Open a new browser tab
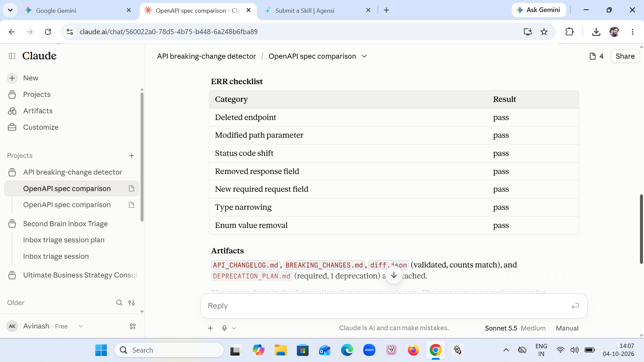This screenshot has height=362, width=644. pos(386,10)
